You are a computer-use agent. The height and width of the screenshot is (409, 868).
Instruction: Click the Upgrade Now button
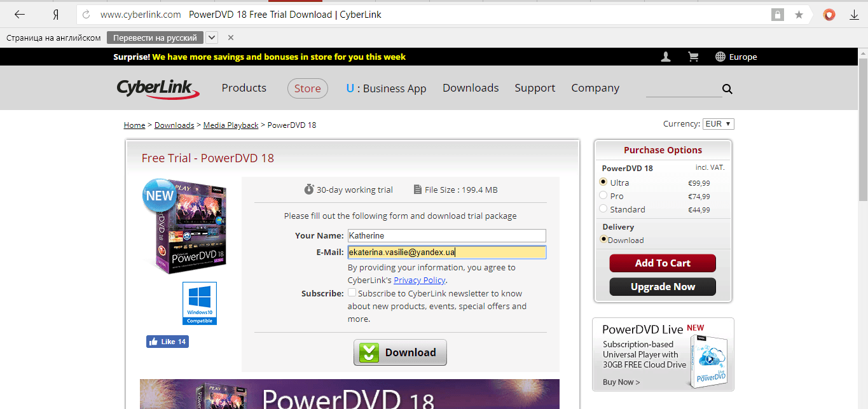click(x=663, y=287)
